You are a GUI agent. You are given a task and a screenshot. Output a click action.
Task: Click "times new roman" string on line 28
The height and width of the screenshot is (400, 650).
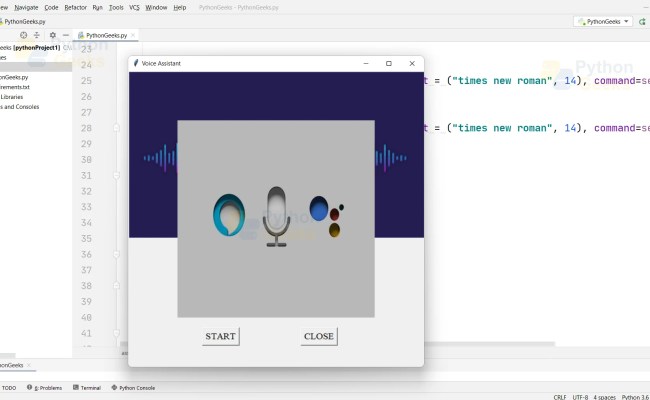point(502,128)
